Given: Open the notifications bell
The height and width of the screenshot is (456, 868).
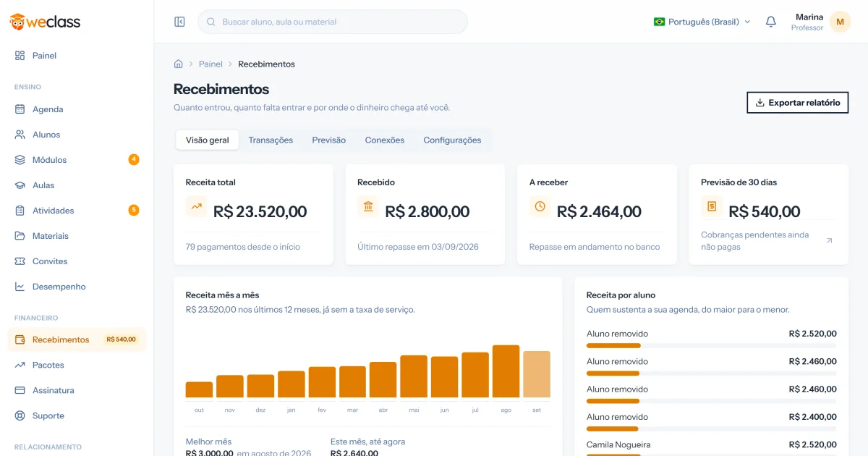Looking at the screenshot, I should (771, 22).
